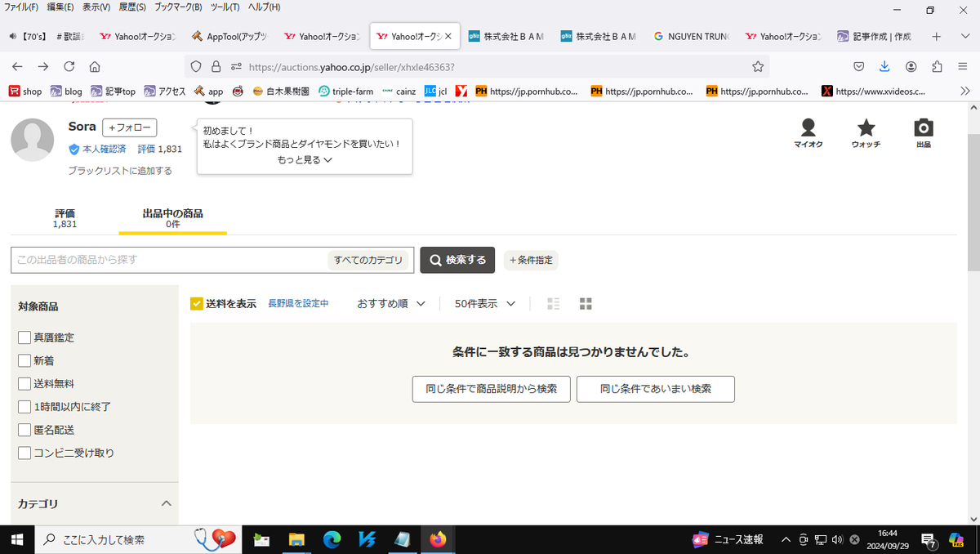Open the ブックマーク(B) menu
Image resolution: width=980 pixels, height=554 pixels.
coord(178,7)
